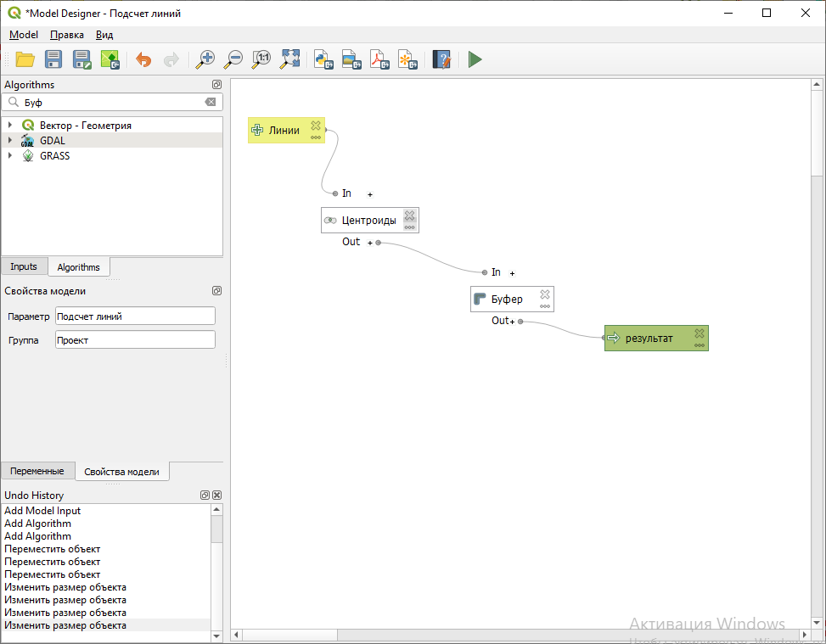Open the Правка menu

click(67, 35)
